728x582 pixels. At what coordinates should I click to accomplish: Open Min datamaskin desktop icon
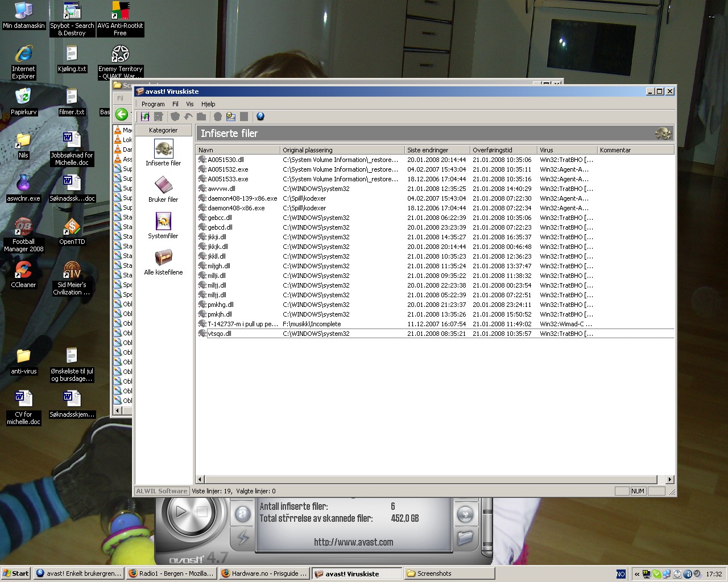[x=23, y=16]
